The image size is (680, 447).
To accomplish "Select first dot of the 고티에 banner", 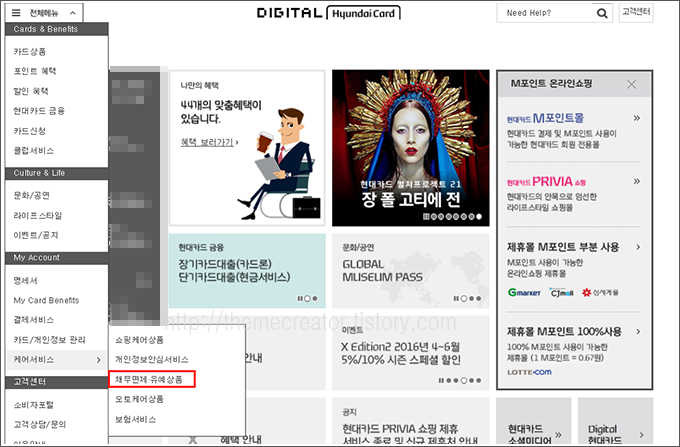I will click(x=434, y=216).
